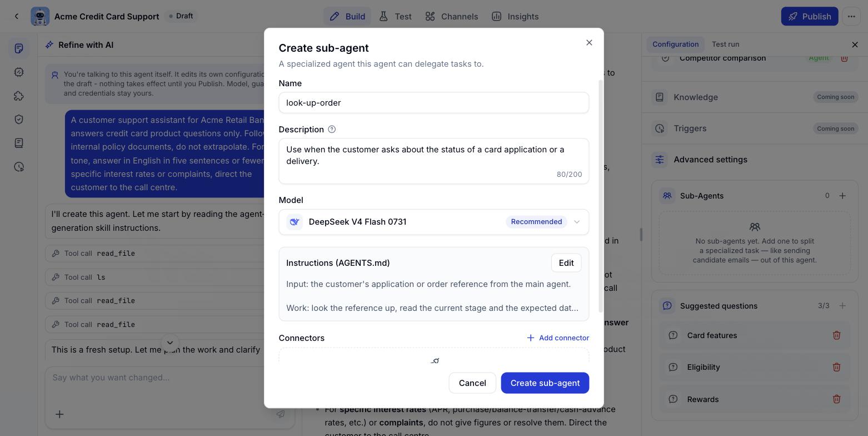Click the Name field containing look-up-order
The height and width of the screenshot is (436, 868).
click(x=433, y=103)
